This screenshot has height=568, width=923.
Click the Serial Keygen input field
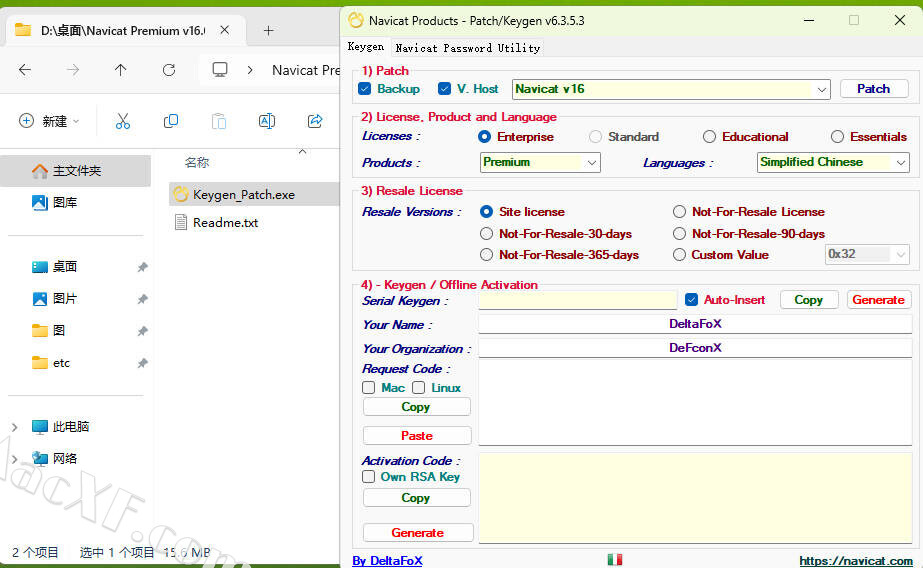coord(577,300)
